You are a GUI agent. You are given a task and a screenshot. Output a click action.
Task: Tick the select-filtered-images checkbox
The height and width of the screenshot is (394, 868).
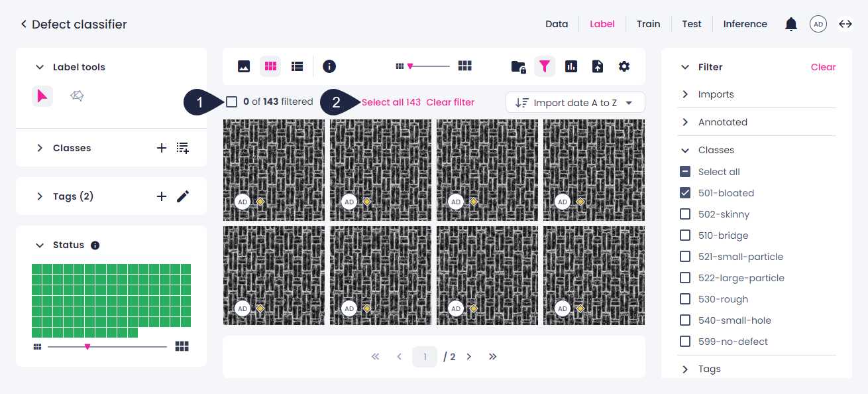tap(231, 102)
